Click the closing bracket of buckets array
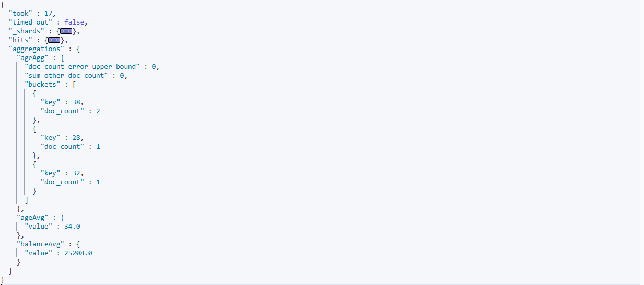This screenshot has width=644, height=285. coord(27,200)
